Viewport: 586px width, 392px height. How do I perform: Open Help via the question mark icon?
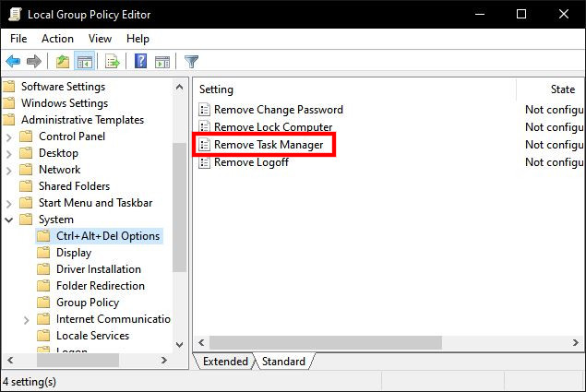pos(140,61)
